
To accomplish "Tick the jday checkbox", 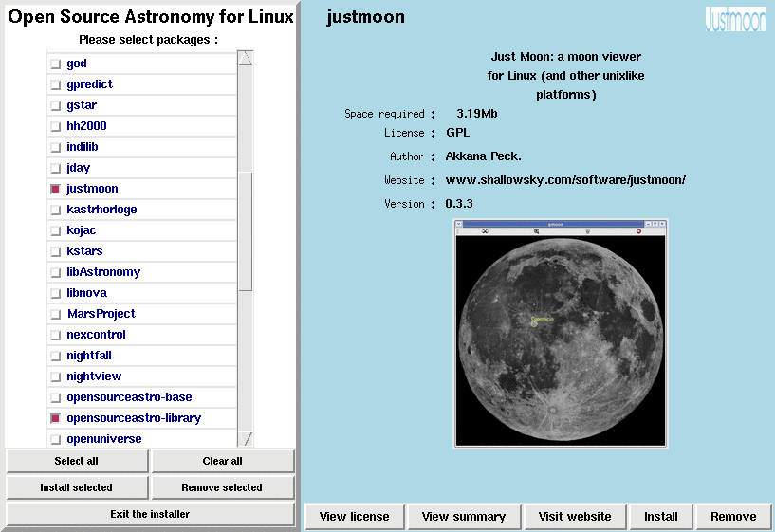I will [x=55, y=169].
